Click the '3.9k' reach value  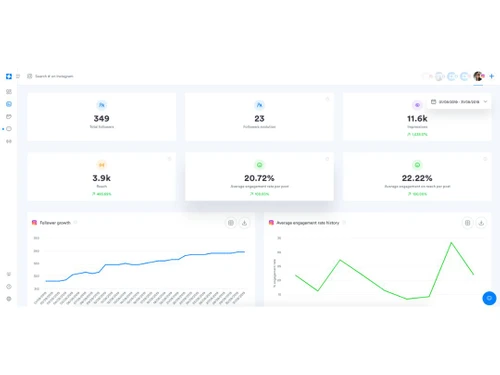pyautogui.click(x=102, y=178)
